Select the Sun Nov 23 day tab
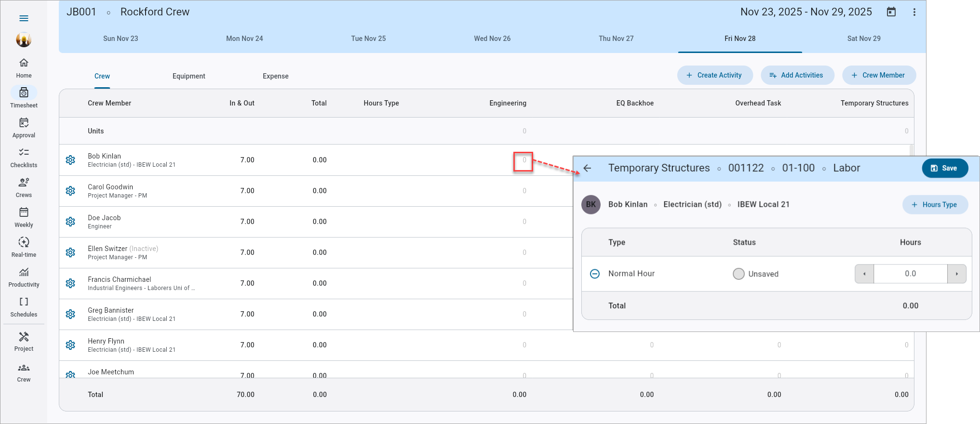Screen dimensions: 980x424 click(x=121, y=39)
